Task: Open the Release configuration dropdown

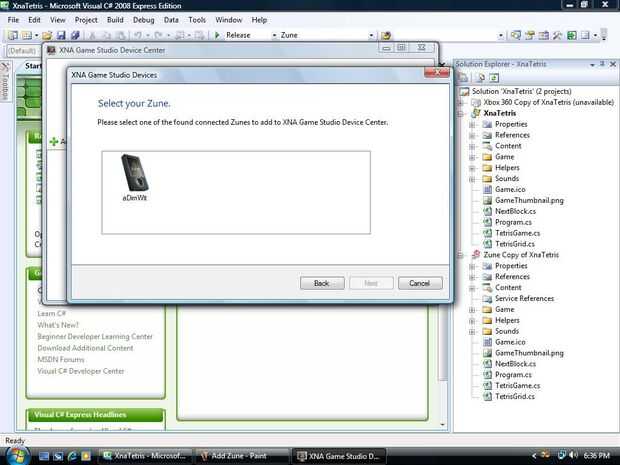Action: click(274, 35)
